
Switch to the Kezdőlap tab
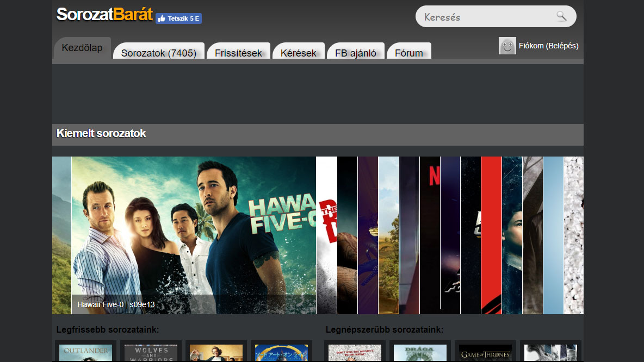(x=82, y=48)
